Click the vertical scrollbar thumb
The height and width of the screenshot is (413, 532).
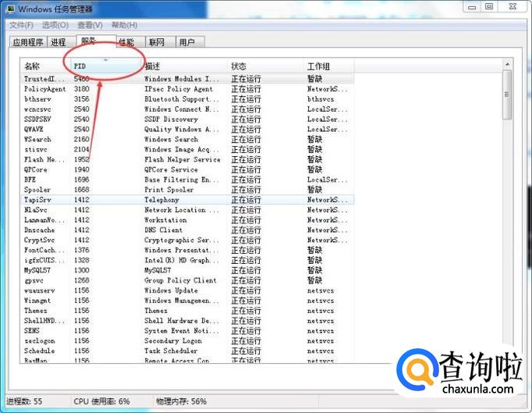[507, 94]
